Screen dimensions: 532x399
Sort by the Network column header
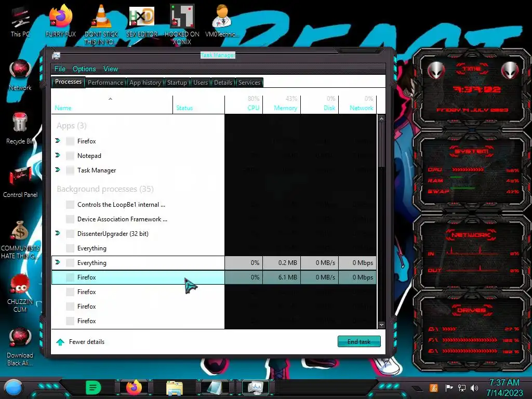357,104
